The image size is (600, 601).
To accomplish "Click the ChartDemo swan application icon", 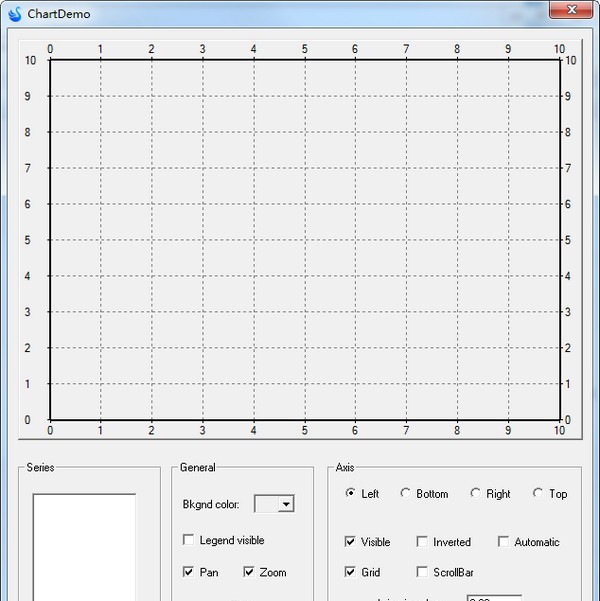I will click(x=15, y=14).
